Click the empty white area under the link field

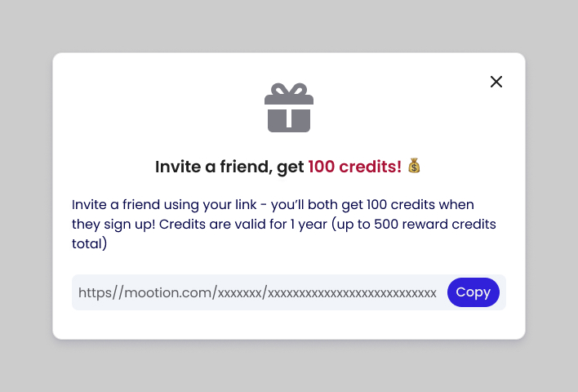coord(289,324)
